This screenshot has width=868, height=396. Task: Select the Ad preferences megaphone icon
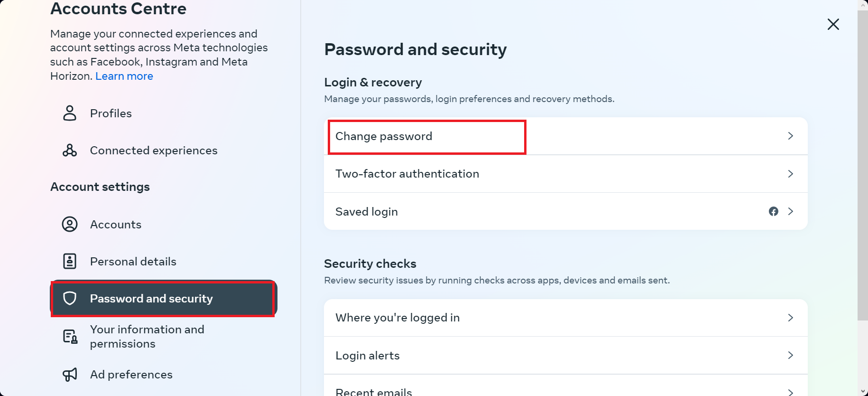pos(70,374)
